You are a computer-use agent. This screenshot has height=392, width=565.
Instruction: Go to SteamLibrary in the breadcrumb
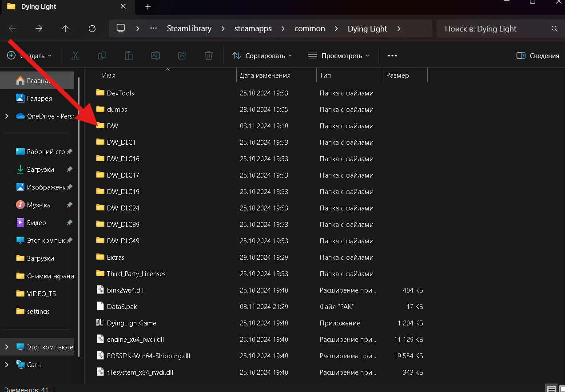click(x=189, y=28)
